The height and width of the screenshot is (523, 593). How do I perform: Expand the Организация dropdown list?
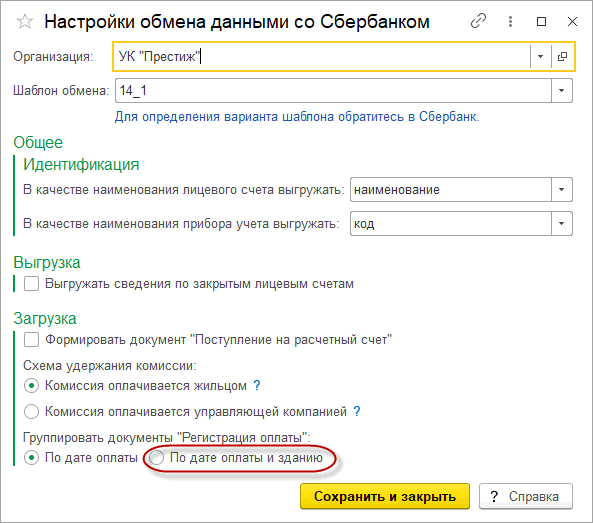(x=540, y=56)
